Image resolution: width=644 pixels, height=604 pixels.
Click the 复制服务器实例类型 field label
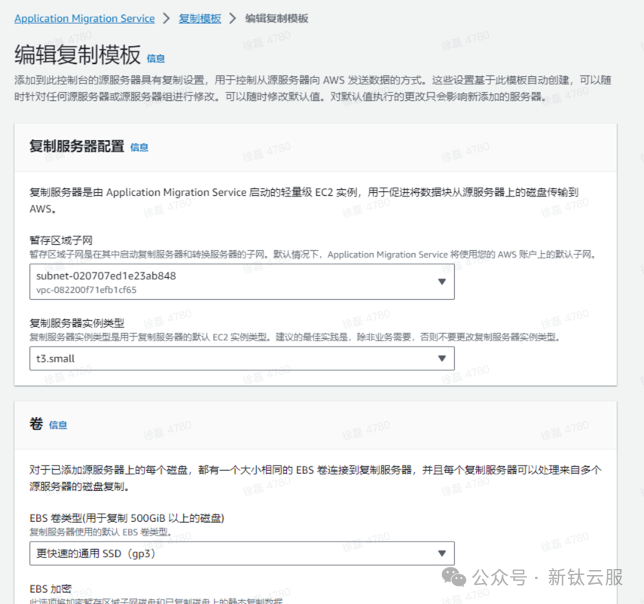click(77, 323)
